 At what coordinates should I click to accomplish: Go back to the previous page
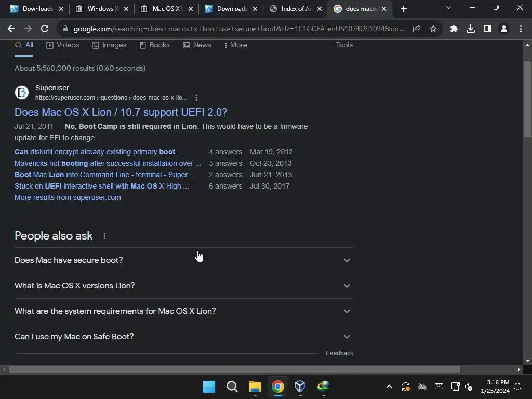tap(11, 29)
